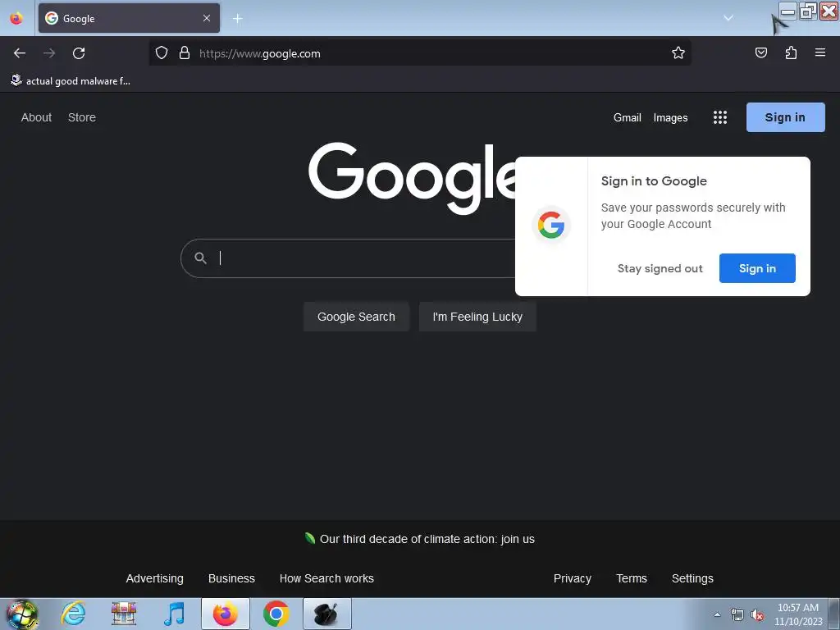Open a new tab with the plus icon
The height and width of the screenshot is (630, 840).
pyautogui.click(x=237, y=19)
